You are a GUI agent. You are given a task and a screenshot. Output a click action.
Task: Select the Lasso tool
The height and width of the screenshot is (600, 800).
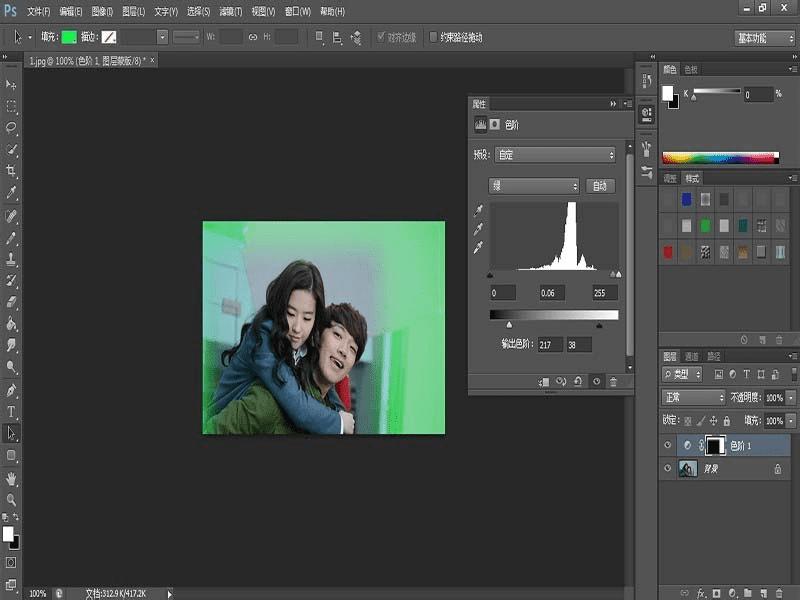click(12, 127)
